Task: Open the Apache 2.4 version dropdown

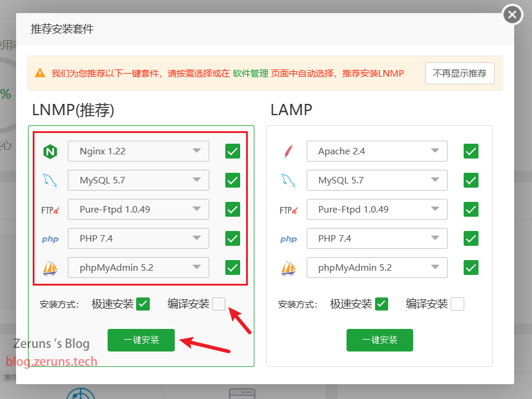Action: click(377, 151)
